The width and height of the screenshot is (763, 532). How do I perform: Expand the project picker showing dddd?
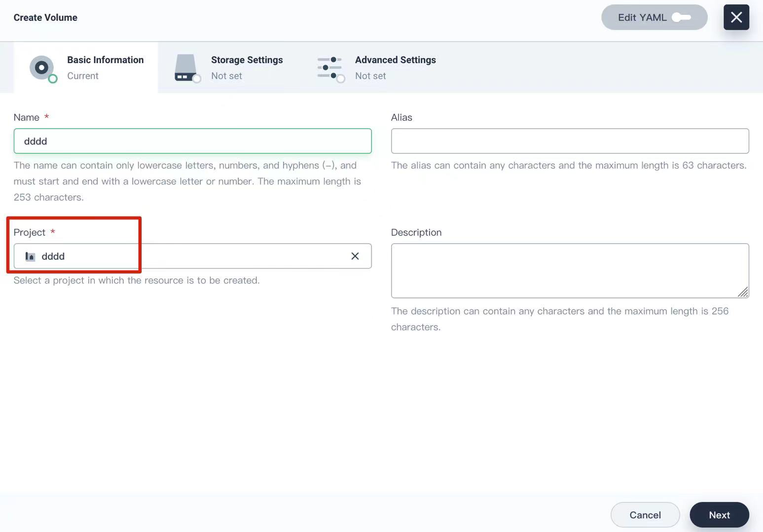pos(192,256)
